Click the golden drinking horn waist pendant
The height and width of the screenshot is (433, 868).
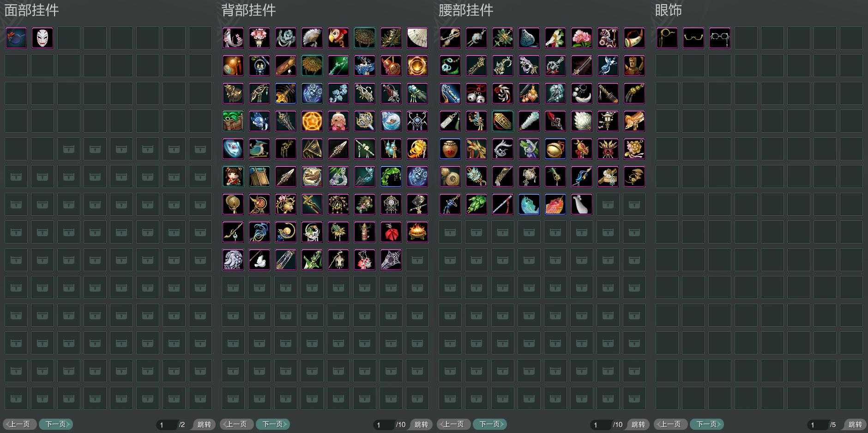point(634,38)
